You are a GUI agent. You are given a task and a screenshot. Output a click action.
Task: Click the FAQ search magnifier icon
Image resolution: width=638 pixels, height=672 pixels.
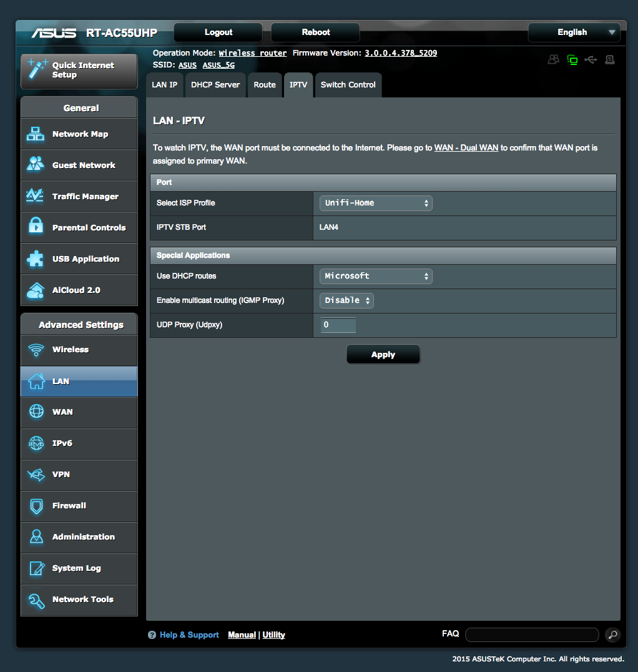coord(612,635)
